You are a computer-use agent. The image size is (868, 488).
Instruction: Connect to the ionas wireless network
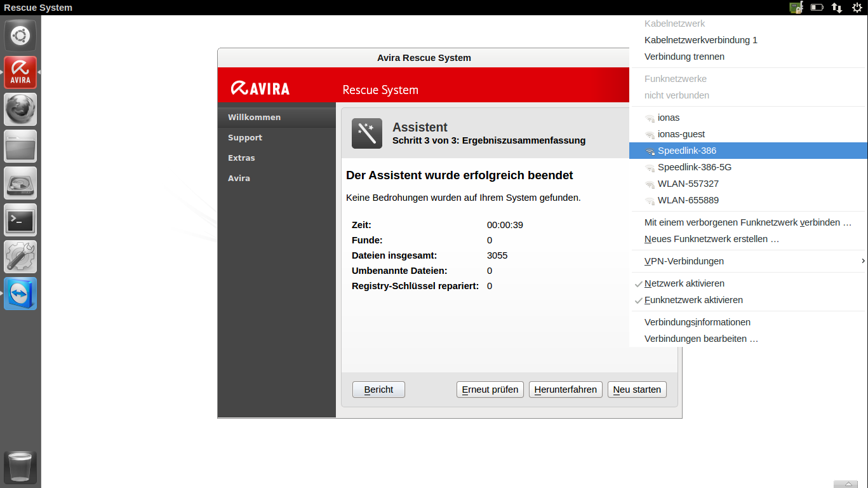(x=748, y=118)
